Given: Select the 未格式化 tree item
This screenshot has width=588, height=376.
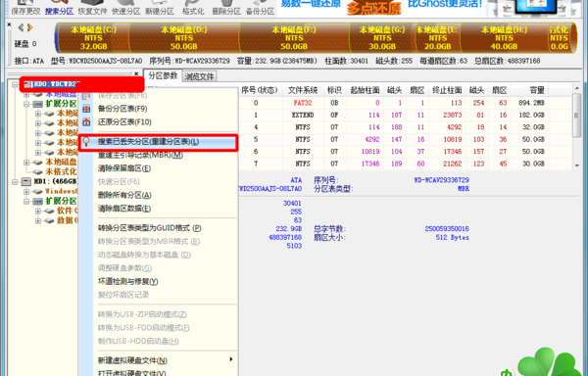Looking at the screenshot, I should (61, 172).
